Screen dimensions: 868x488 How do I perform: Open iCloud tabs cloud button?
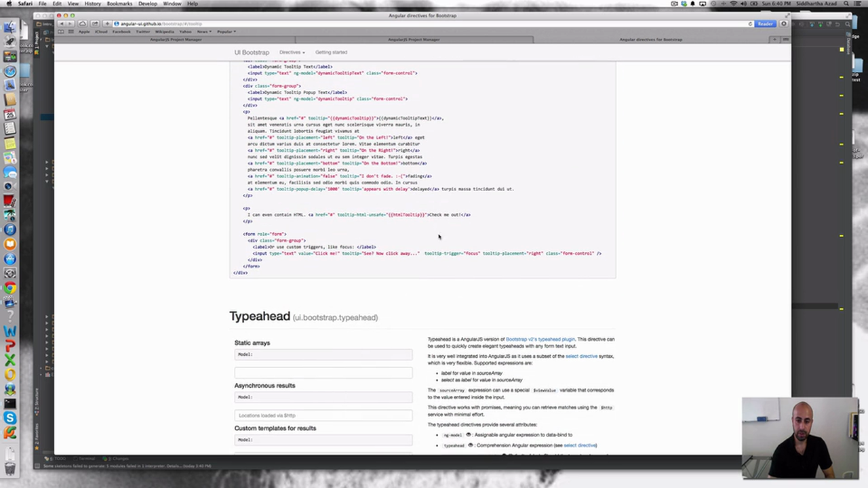tap(82, 24)
